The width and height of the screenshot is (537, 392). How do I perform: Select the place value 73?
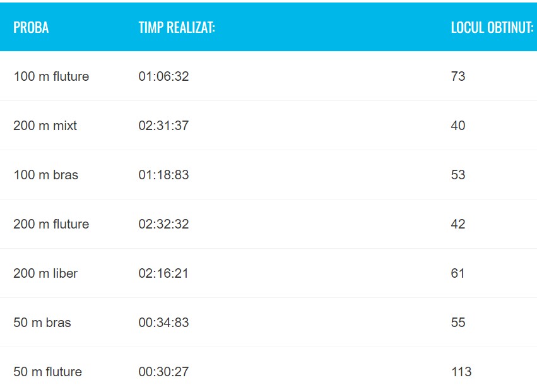coord(458,76)
